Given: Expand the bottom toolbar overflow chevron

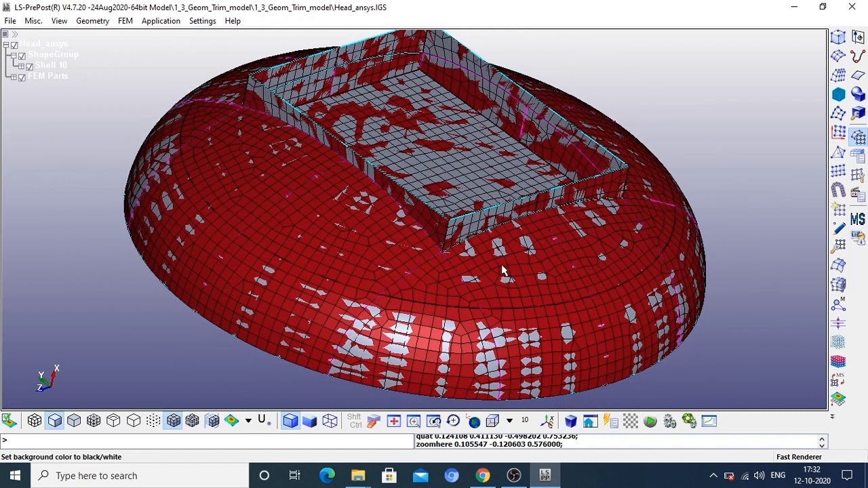Looking at the screenshot, I should (832, 416).
